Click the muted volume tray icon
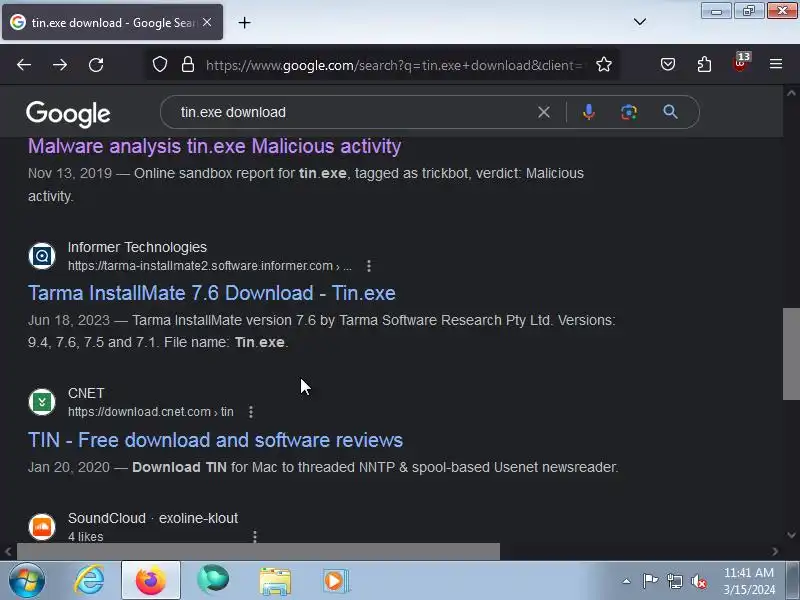 tap(698, 581)
